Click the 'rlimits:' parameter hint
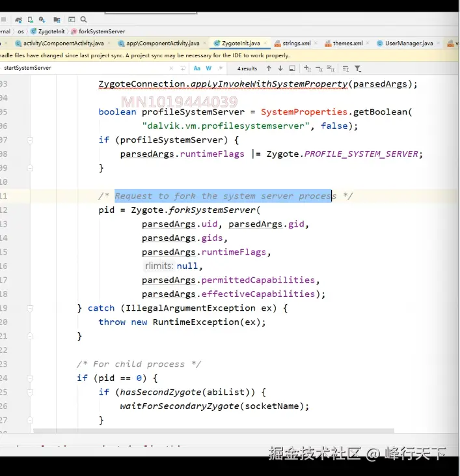 pyautogui.click(x=159, y=266)
